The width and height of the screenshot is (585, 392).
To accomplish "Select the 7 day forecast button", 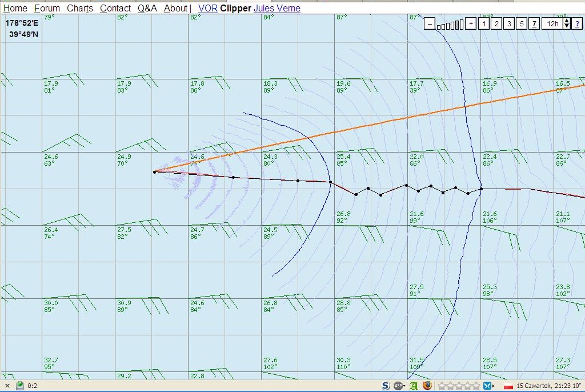I will [x=534, y=23].
